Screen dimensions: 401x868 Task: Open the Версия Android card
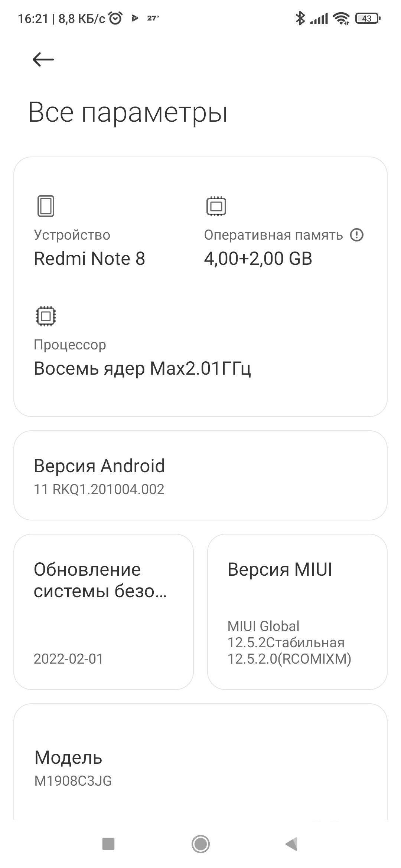[200, 476]
